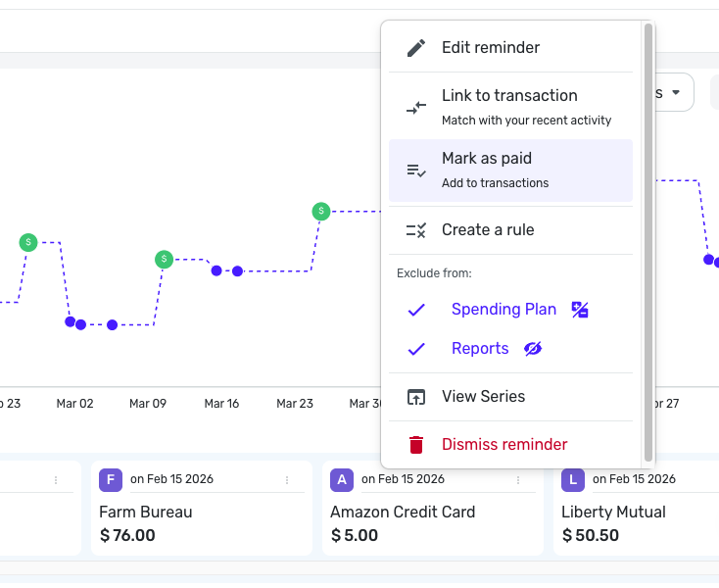Click the Amazon Credit Card 'A' badge

tap(341, 480)
